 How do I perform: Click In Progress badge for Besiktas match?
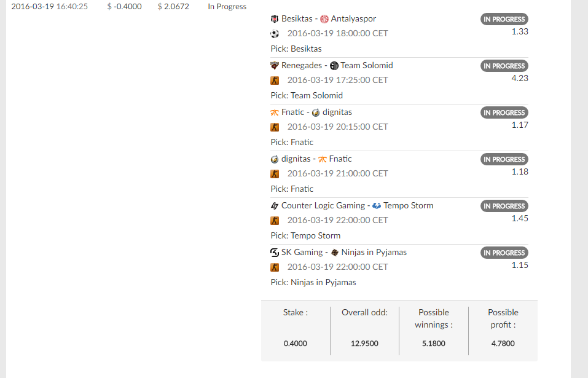tap(504, 19)
